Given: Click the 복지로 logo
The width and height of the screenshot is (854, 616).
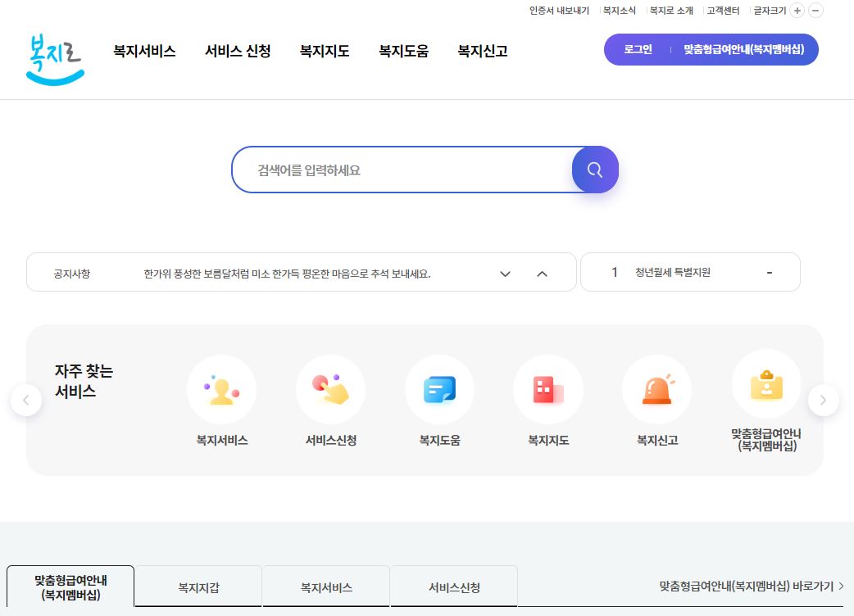Looking at the screenshot, I should tap(55, 60).
